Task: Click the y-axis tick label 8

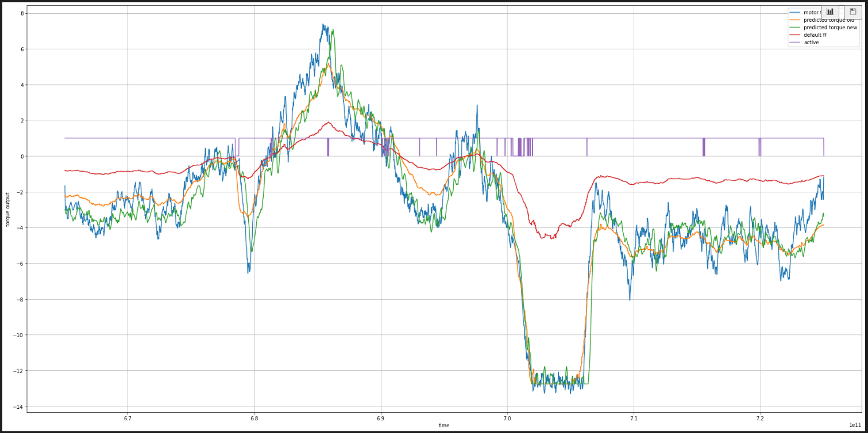Action: coord(21,13)
